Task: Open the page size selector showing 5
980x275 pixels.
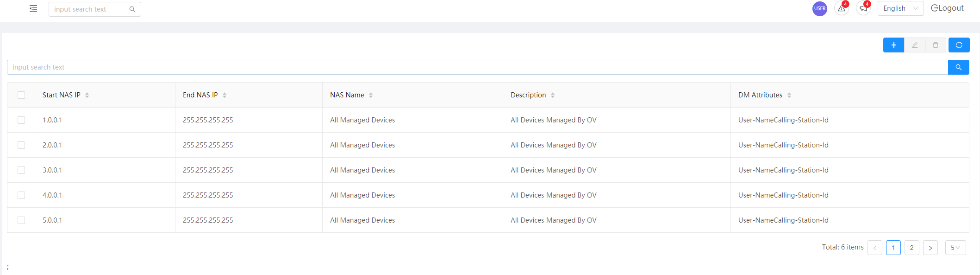Action: click(955, 248)
